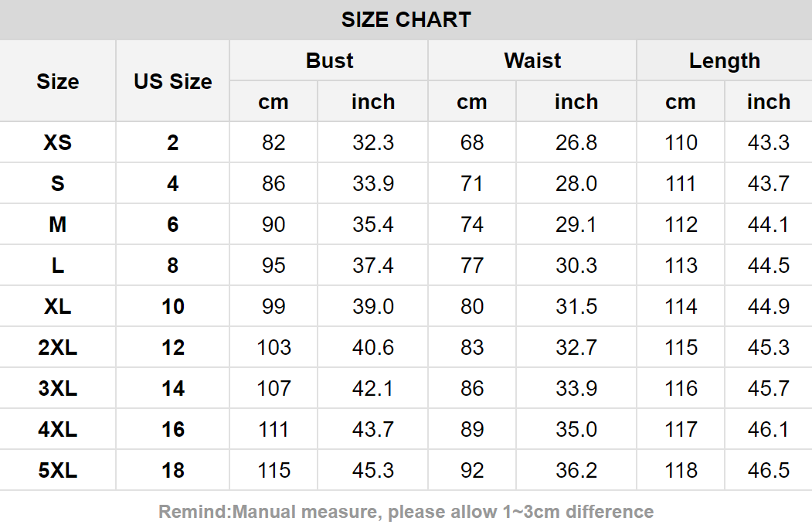The width and height of the screenshot is (812, 528).
Task: Click the 118 length cm value
Action: (x=681, y=471)
